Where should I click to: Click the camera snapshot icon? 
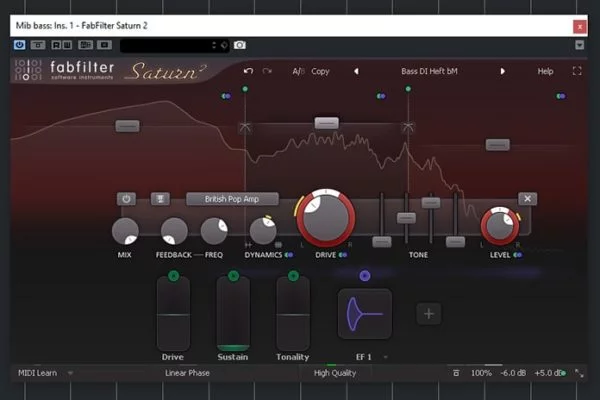click(x=240, y=45)
